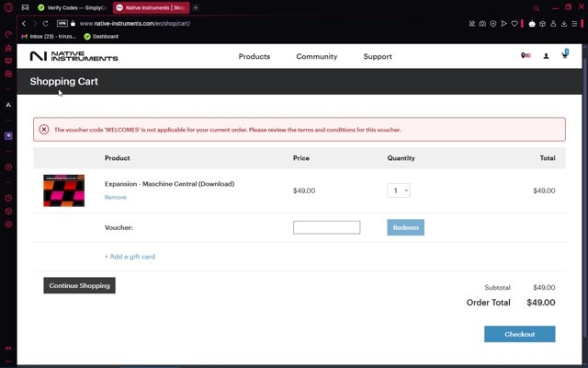588x368 pixels.
Task: Switch to the Native Instruments Shop tab
Action: point(151,7)
